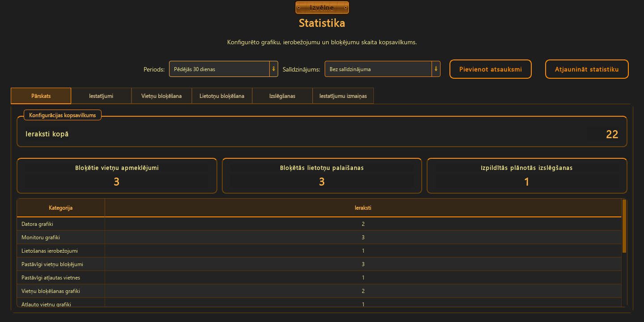644x322 pixels.
Task: Click the Izpildītās plānotās izslēgšanas card
Action: point(527,176)
